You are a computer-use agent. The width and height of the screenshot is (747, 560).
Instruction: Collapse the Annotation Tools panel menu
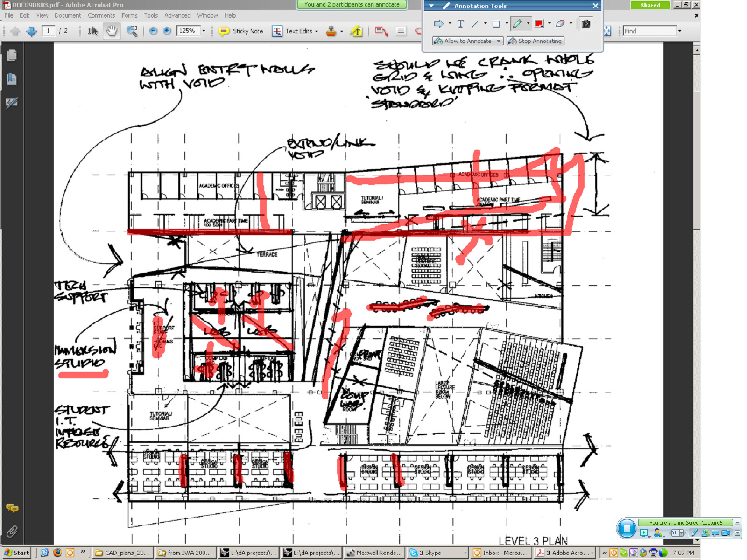(431, 6)
